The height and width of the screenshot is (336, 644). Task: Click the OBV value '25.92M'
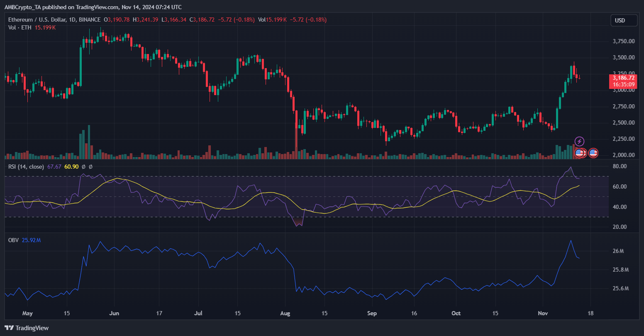(x=31, y=240)
